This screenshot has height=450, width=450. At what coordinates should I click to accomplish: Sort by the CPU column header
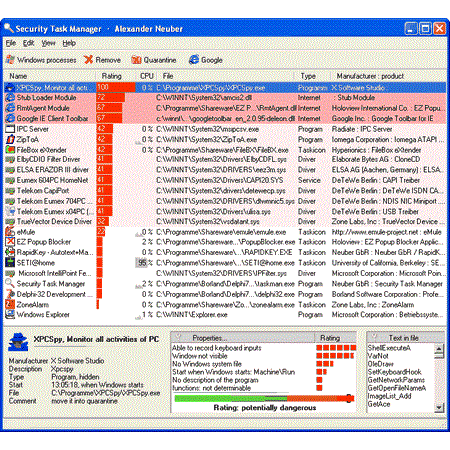tap(146, 76)
